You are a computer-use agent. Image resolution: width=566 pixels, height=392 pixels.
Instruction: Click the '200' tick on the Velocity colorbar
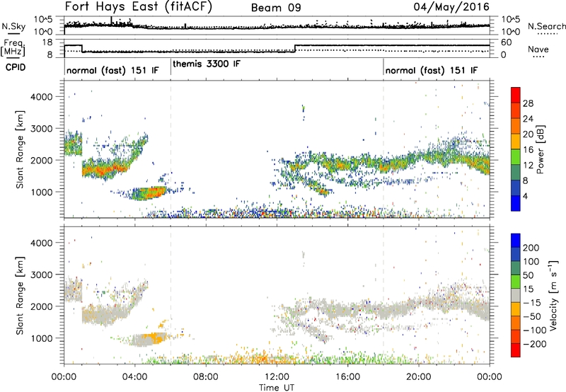coord(531,248)
